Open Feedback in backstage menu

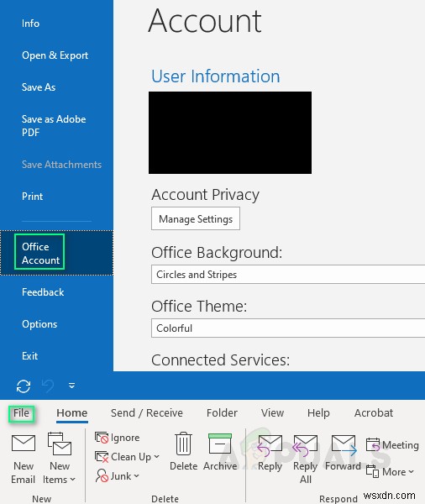[x=43, y=292]
